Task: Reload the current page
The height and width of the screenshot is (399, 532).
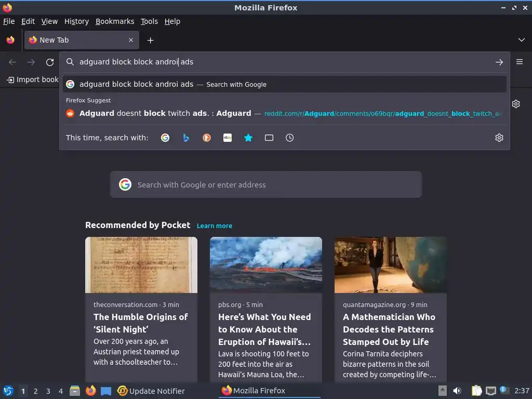Action: tap(50, 62)
